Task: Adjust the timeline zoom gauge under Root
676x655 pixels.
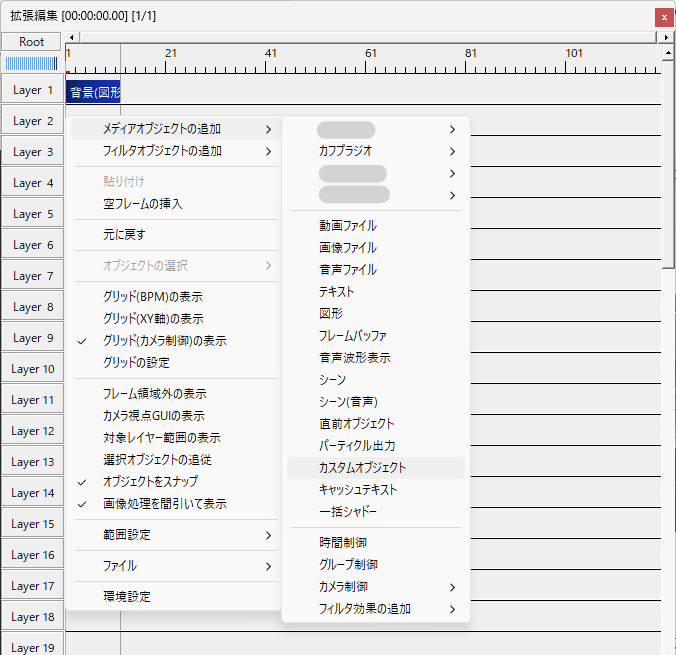Action: click(x=31, y=63)
